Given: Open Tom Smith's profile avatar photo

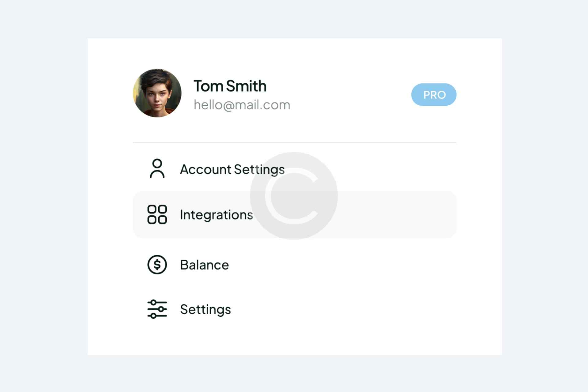Looking at the screenshot, I should (x=157, y=93).
